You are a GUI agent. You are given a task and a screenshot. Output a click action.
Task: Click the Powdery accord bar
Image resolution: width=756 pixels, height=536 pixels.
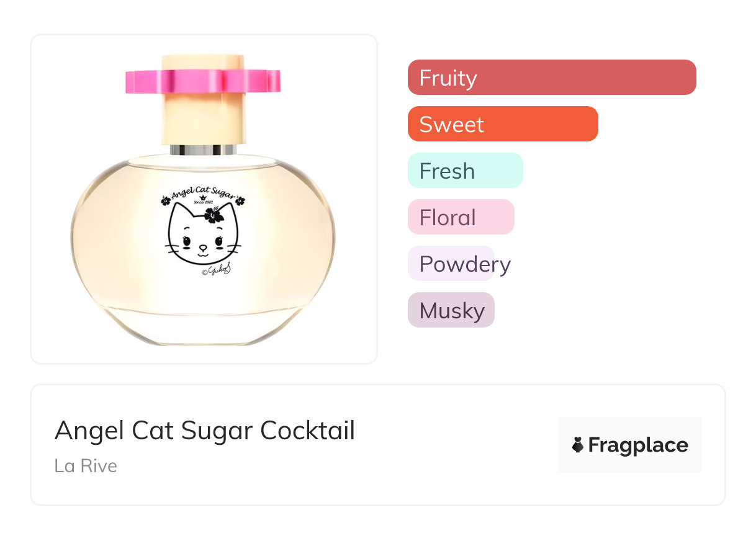coord(451,264)
